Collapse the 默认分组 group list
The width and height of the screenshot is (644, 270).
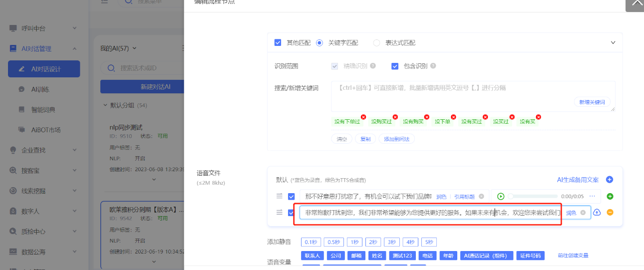point(105,105)
